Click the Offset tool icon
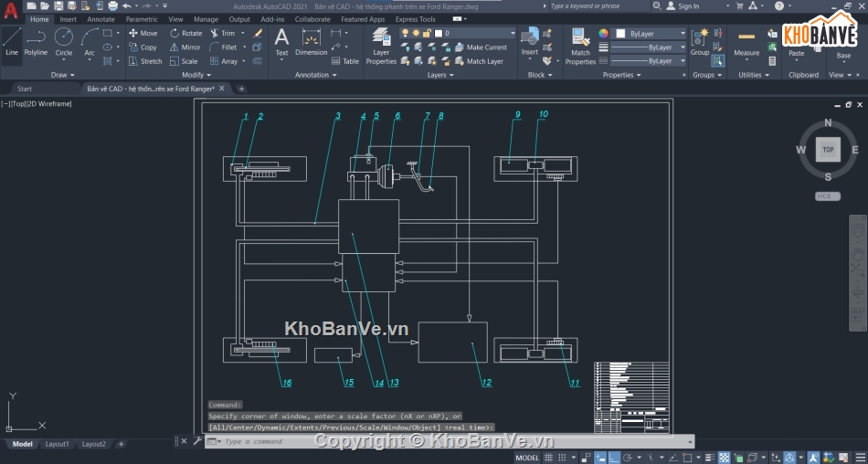 coord(258,61)
